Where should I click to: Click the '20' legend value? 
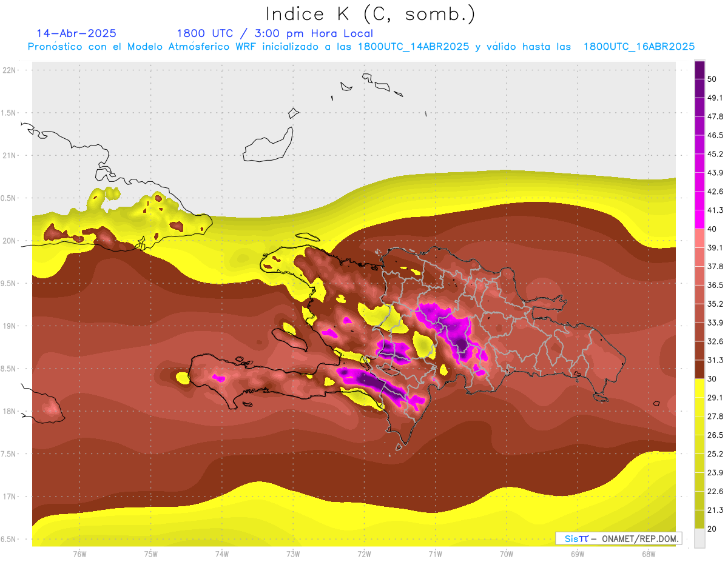tap(712, 528)
